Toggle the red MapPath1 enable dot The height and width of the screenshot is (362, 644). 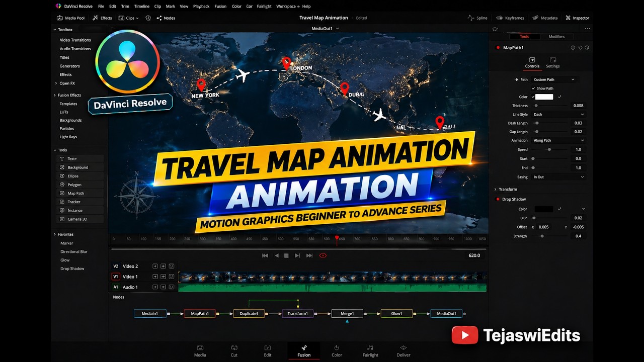pyautogui.click(x=498, y=48)
